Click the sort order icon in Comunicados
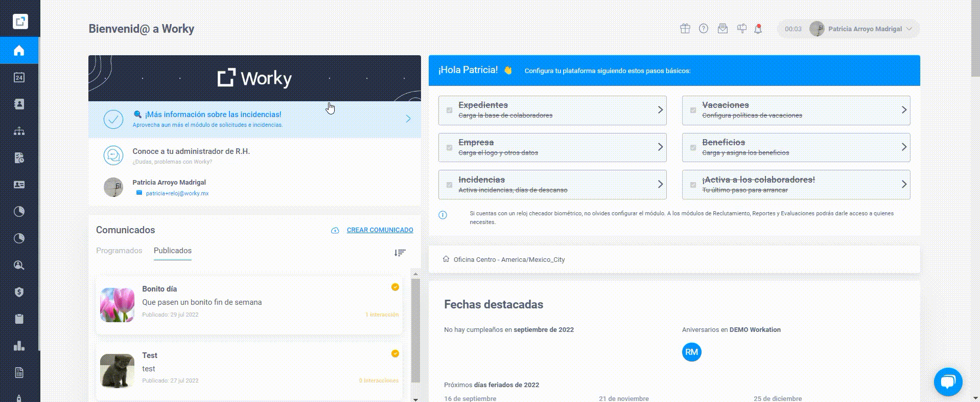 coord(400,253)
